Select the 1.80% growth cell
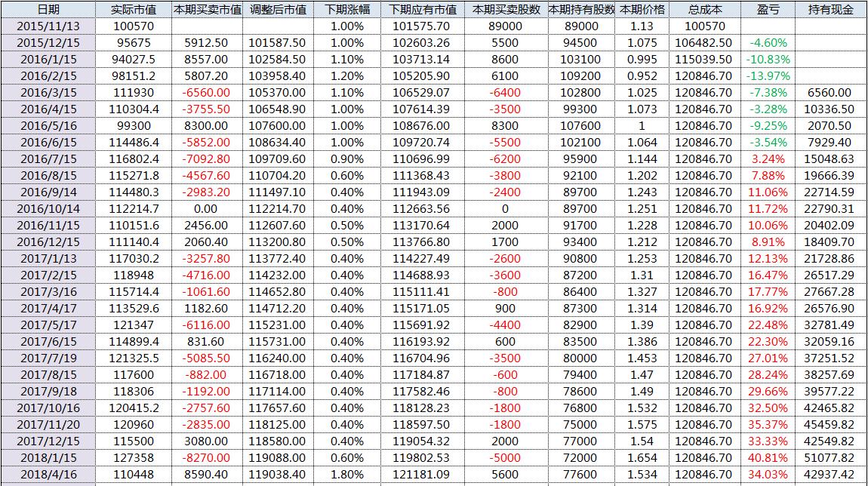This screenshot has width=868, height=486. pos(347,475)
